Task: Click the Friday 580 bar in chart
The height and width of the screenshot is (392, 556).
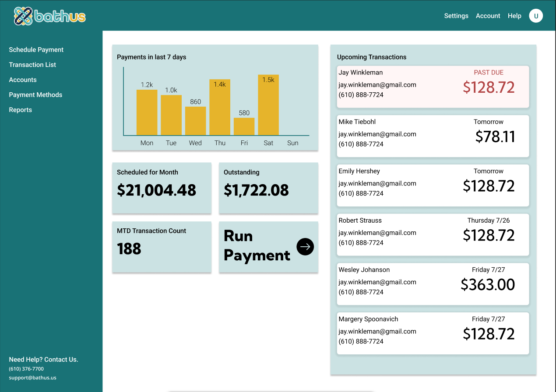Action: pos(244,126)
